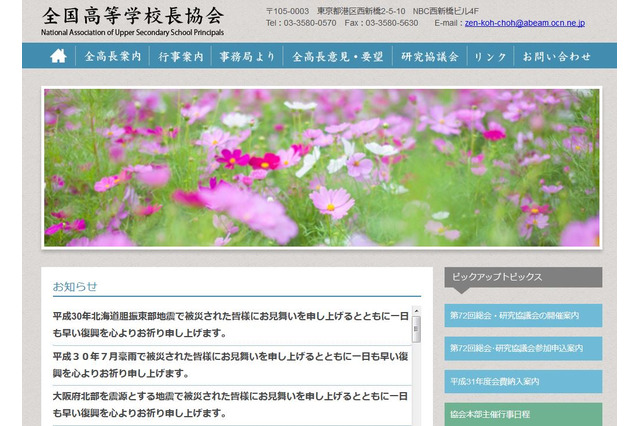Click the news list scroll-up arrow
This screenshot has width=640, height=426.
416,311
